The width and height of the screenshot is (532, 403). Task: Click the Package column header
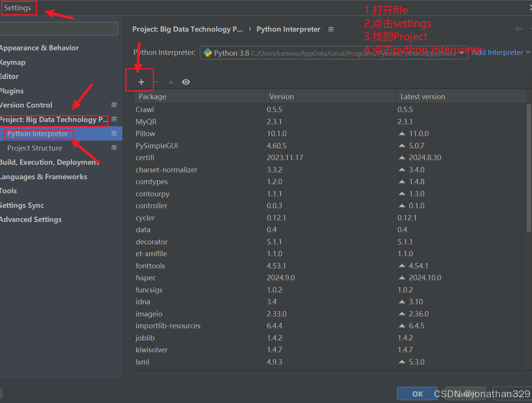[x=199, y=96]
